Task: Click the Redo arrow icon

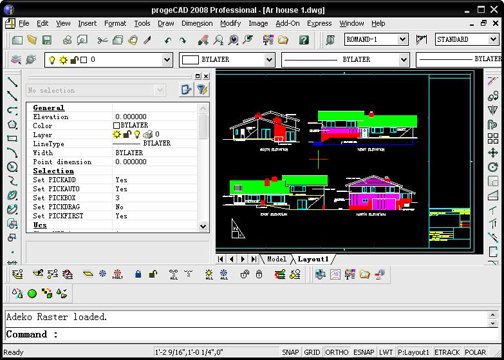Action: pos(183,40)
